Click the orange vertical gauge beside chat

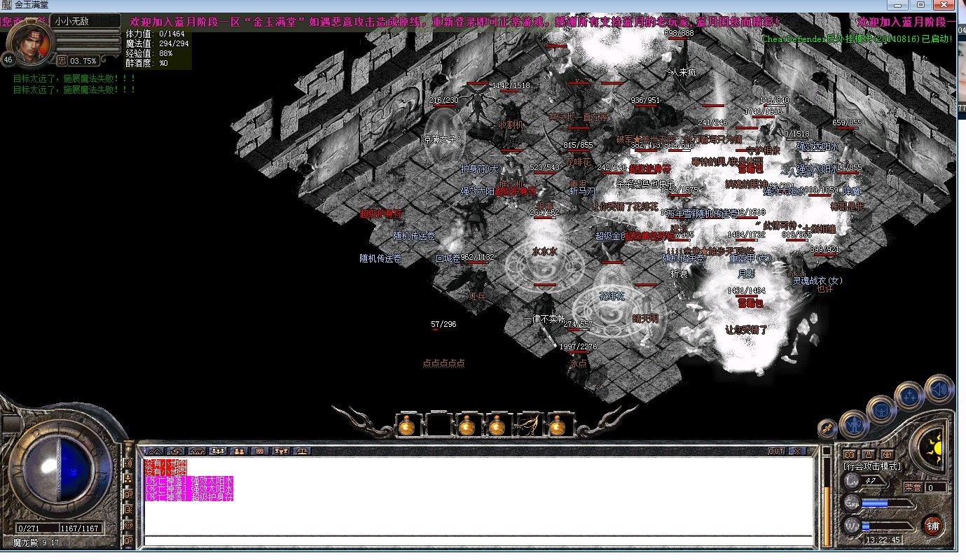[x=827, y=507]
